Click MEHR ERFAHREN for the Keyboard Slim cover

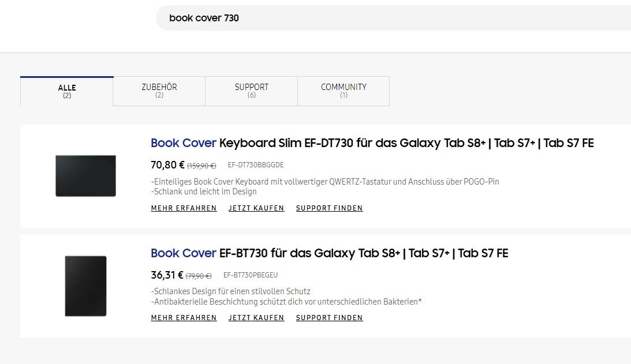tap(184, 208)
